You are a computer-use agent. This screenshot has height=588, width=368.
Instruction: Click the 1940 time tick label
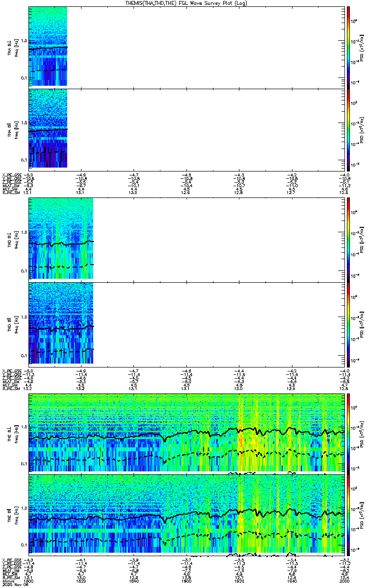[292, 581]
